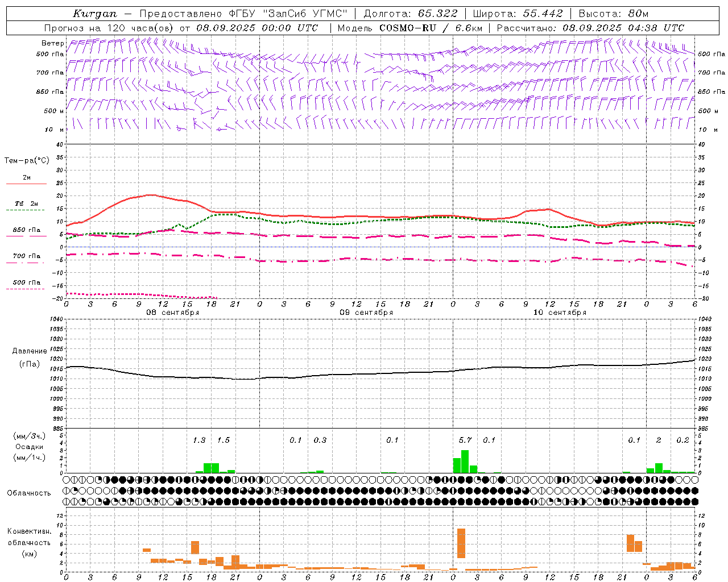Select the Прогноз на 120 часа(ов) text
Viewport: 728px width, 582px height.
click(x=109, y=28)
